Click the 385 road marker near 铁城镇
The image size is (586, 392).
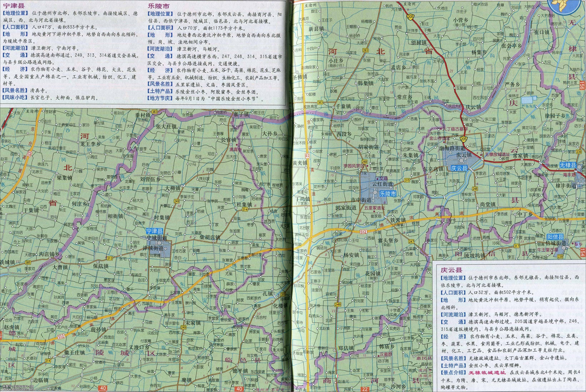tap(28, 263)
